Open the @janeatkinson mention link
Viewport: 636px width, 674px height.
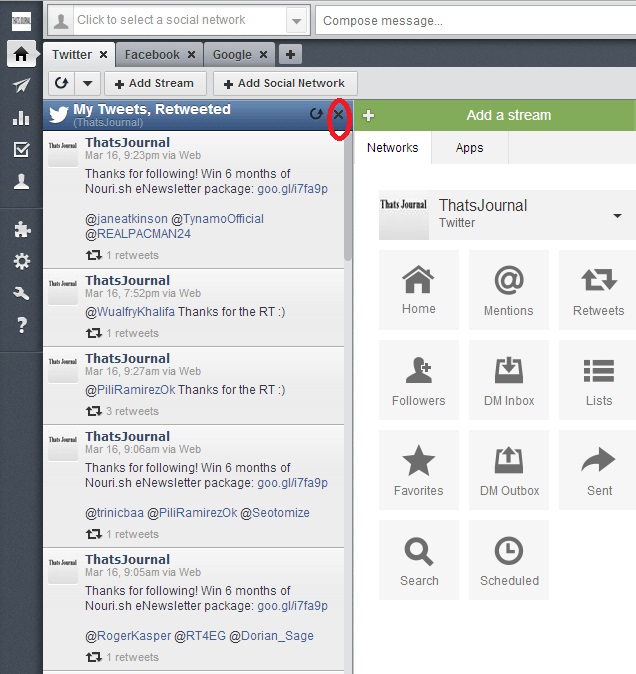tap(126, 219)
